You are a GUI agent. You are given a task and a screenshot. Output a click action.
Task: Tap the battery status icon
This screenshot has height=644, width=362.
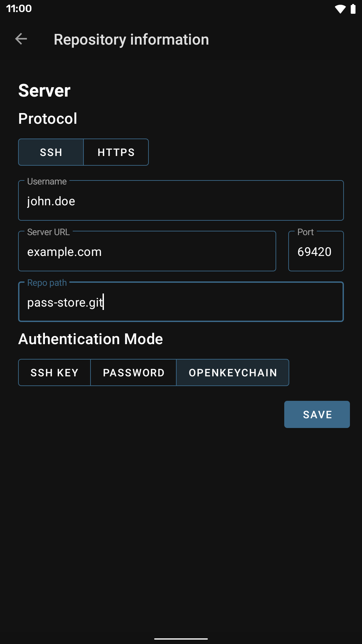coord(353,9)
